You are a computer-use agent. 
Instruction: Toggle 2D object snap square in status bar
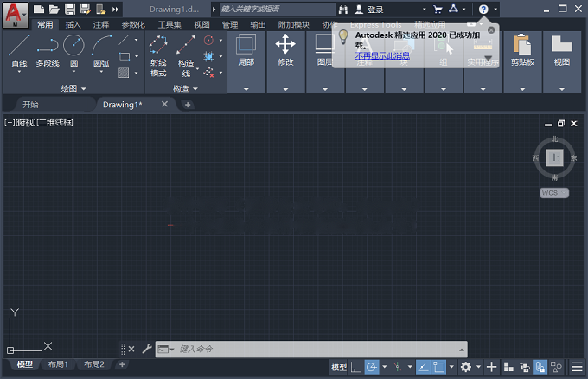[438, 367]
